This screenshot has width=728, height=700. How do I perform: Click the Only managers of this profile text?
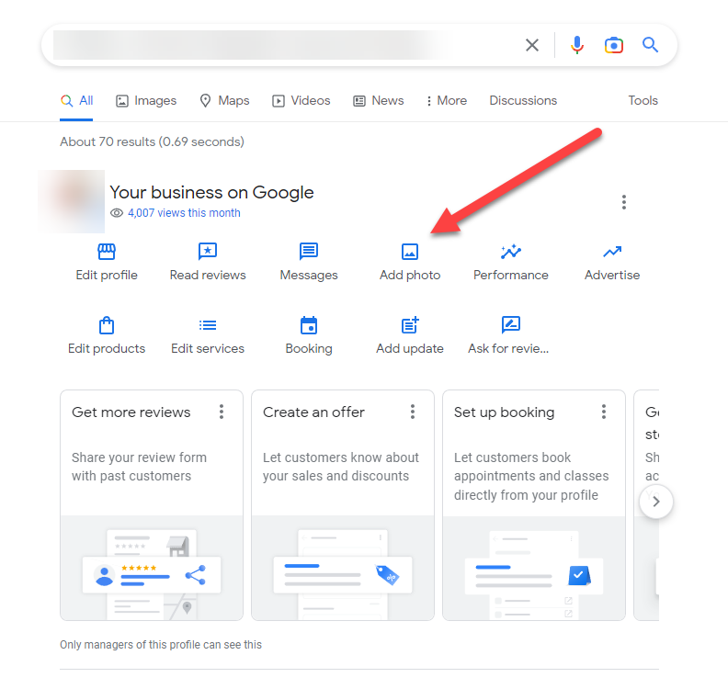pos(161,645)
